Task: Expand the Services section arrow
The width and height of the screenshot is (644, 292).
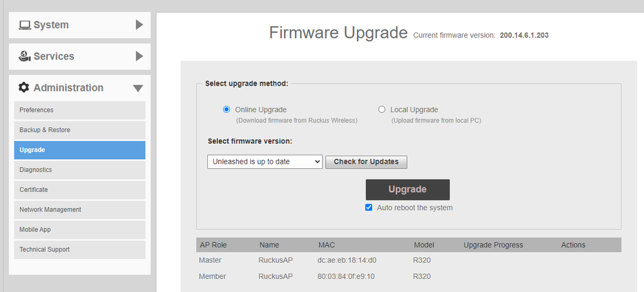Action: pos(139,56)
